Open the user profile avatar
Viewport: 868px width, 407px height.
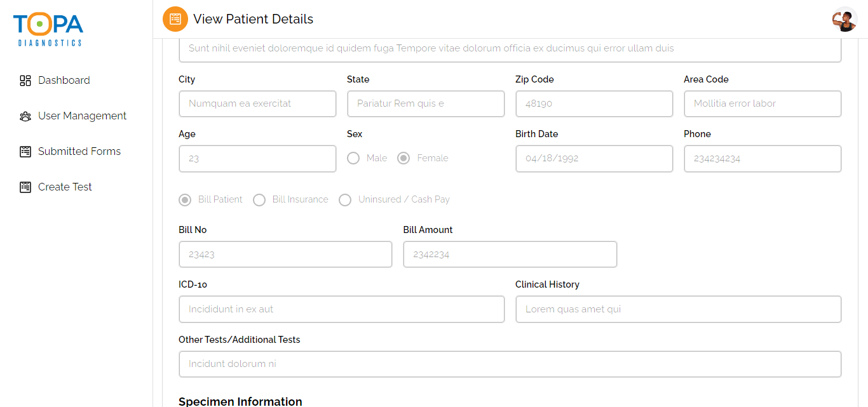(x=844, y=20)
